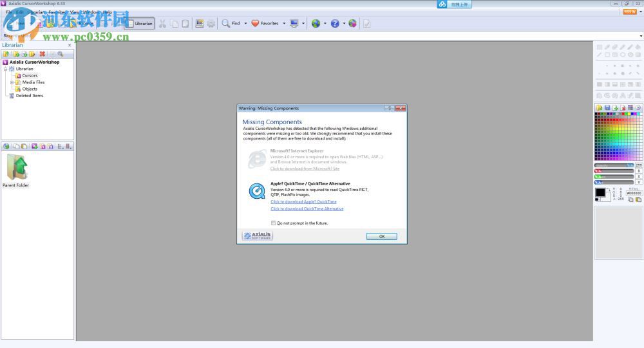Expand the Media Files tree node
The width and height of the screenshot is (644, 348).
[x=12, y=82]
